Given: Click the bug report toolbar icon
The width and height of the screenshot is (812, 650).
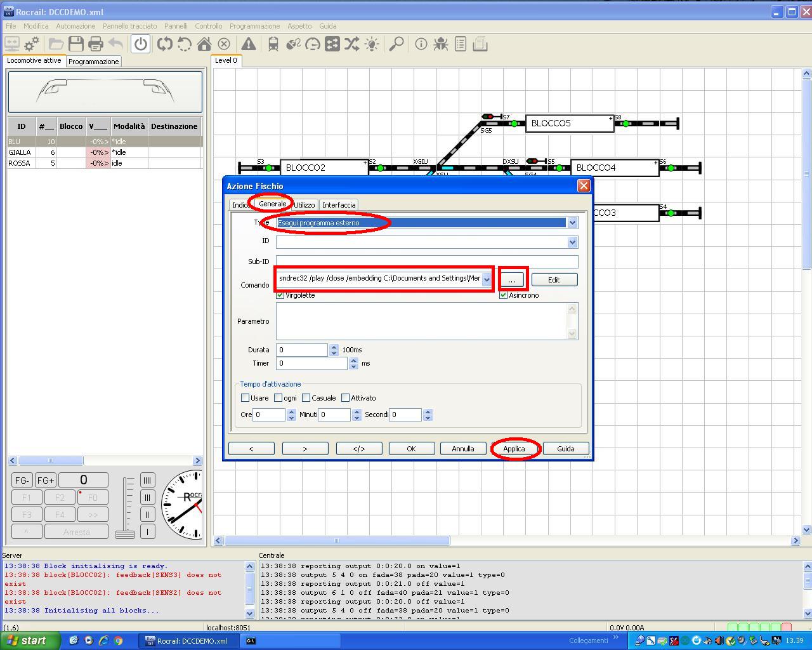Looking at the screenshot, I should coord(441,44).
